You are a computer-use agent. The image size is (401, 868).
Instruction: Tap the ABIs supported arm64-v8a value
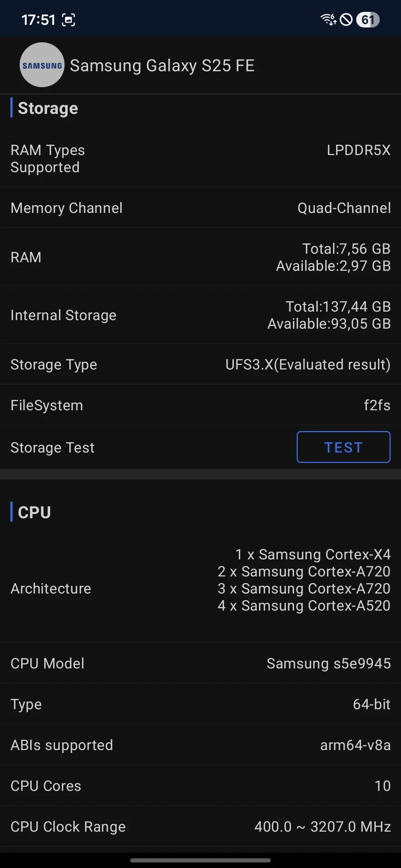pos(355,745)
